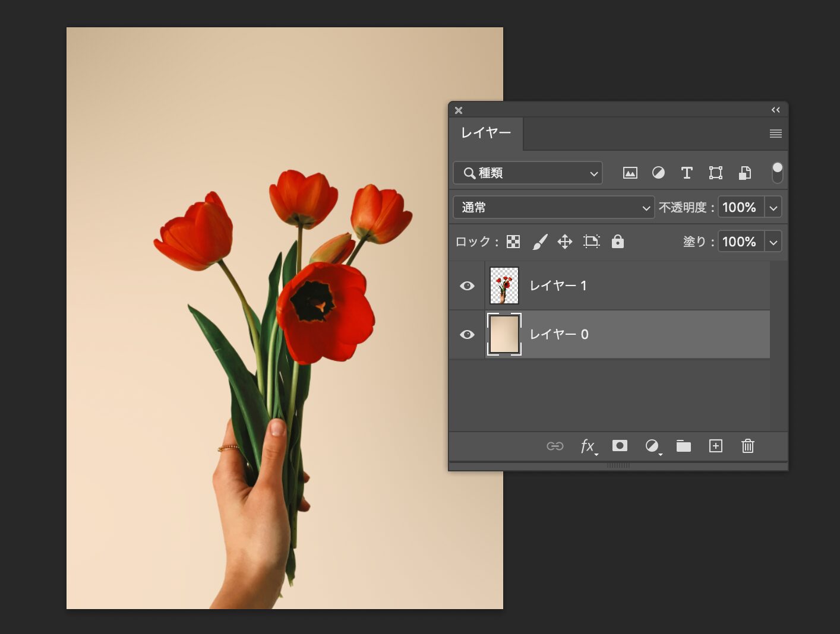Click the link layers chain icon
The image size is (840, 634).
555,446
